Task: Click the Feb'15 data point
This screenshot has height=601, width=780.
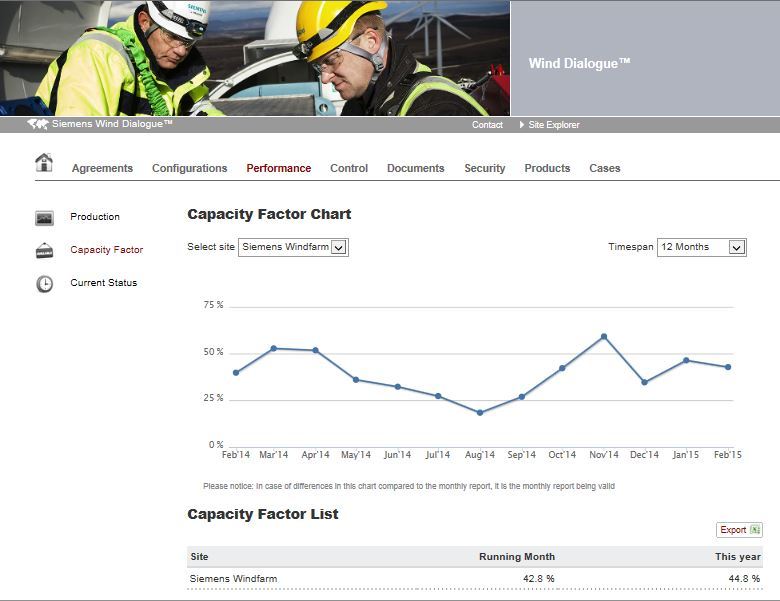Action: (728, 367)
